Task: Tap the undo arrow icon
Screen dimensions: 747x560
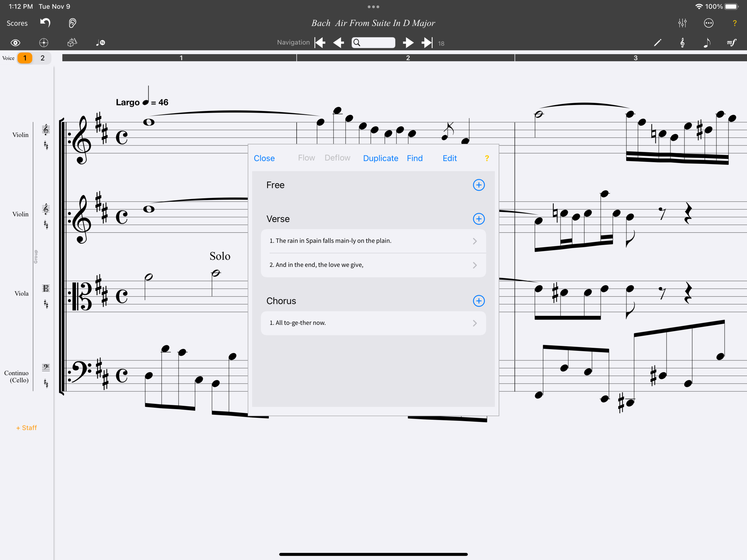Action: pyautogui.click(x=45, y=23)
